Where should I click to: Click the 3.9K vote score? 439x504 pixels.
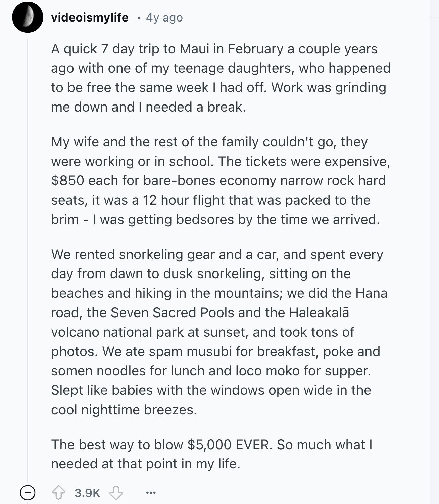click(87, 493)
